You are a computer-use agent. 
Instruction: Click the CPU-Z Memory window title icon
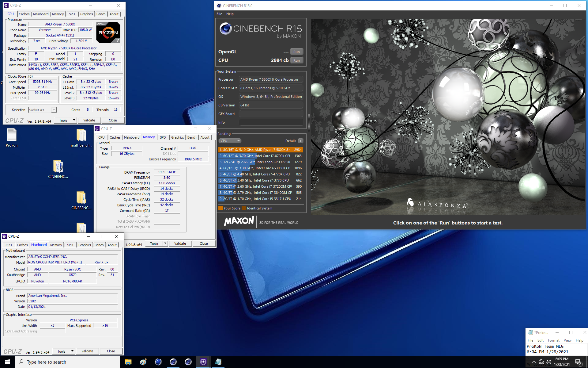coord(97,129)
